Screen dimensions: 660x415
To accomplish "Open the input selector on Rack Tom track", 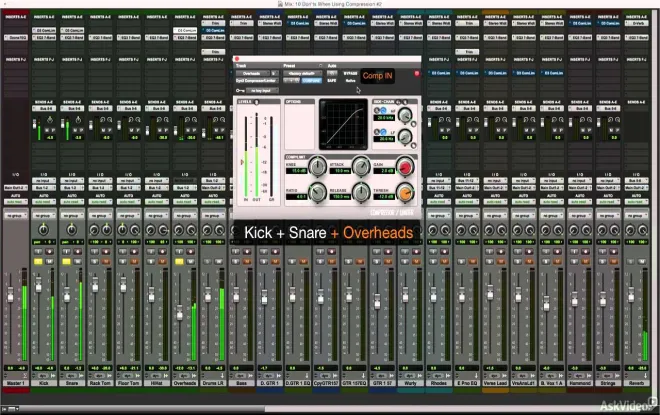I will point(100,181).
